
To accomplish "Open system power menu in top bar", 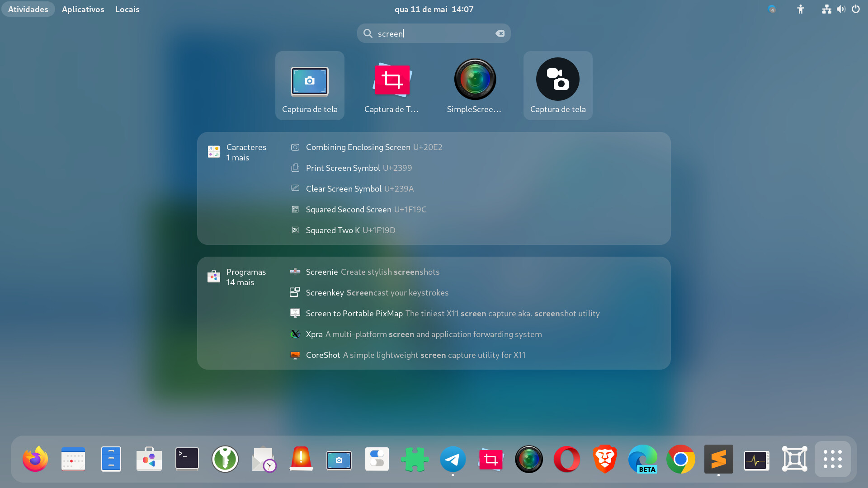I will click(x=856, y=9).
